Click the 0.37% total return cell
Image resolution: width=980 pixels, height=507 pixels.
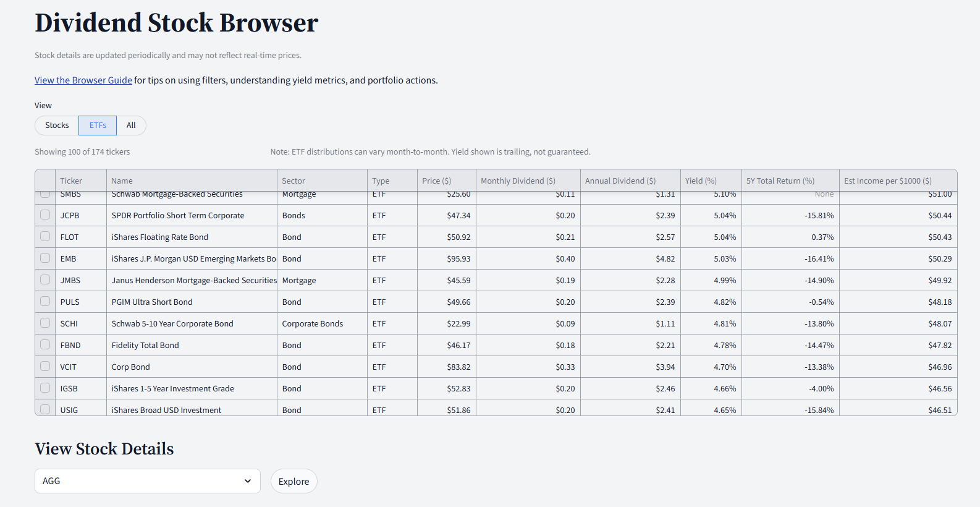coord(790,237)
